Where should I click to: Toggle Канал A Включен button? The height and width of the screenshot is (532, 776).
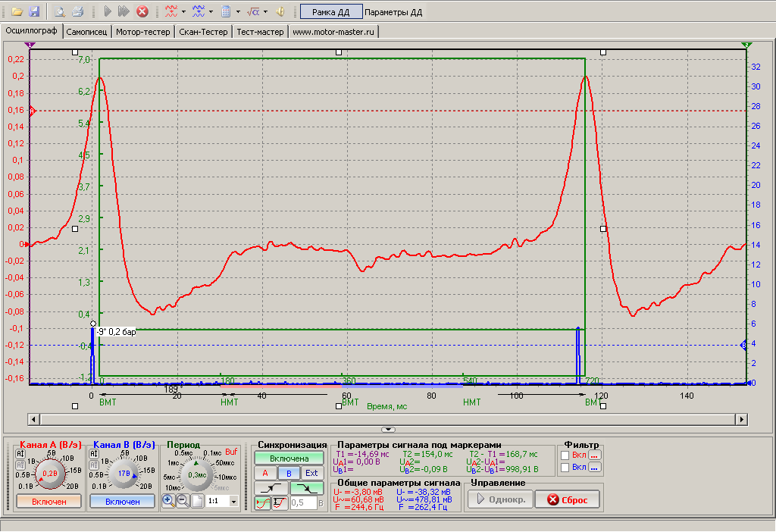point(49,502)
